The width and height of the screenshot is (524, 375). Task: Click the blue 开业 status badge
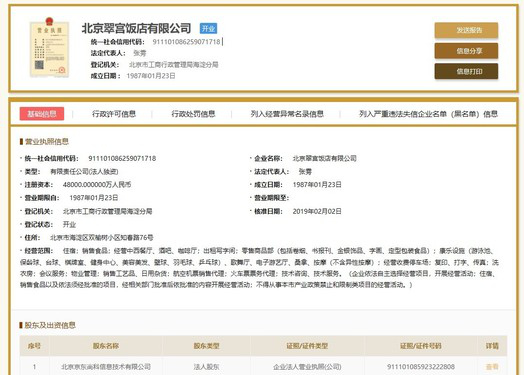pos(208,29)
